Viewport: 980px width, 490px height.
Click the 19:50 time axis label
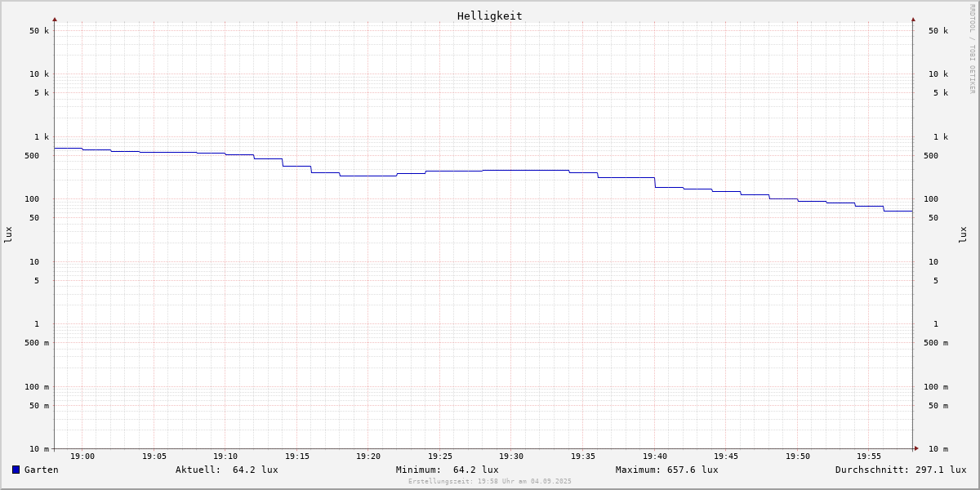pos(798,457)
